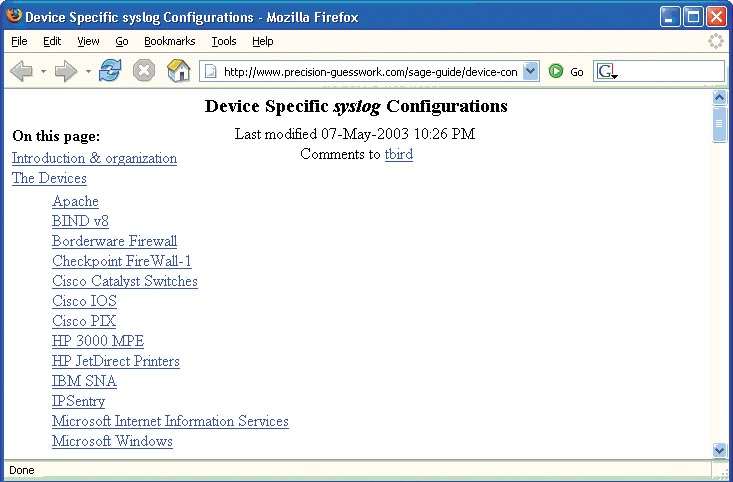The image size is (733, 482).
Task: Go to the Home page icon
Action: [x=179, y=71]
